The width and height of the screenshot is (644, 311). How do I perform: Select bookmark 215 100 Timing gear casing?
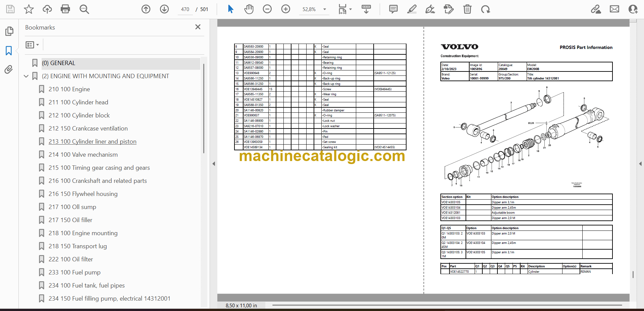(x=99, y=168)
